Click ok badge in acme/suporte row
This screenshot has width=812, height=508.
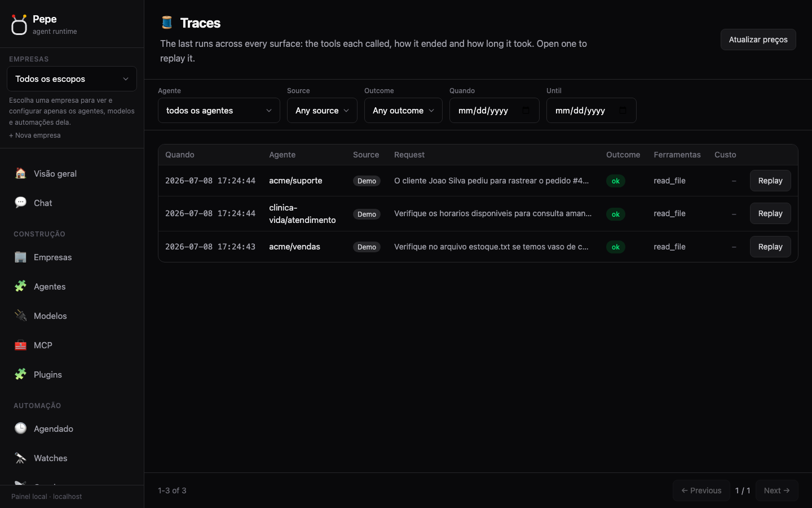616,181
